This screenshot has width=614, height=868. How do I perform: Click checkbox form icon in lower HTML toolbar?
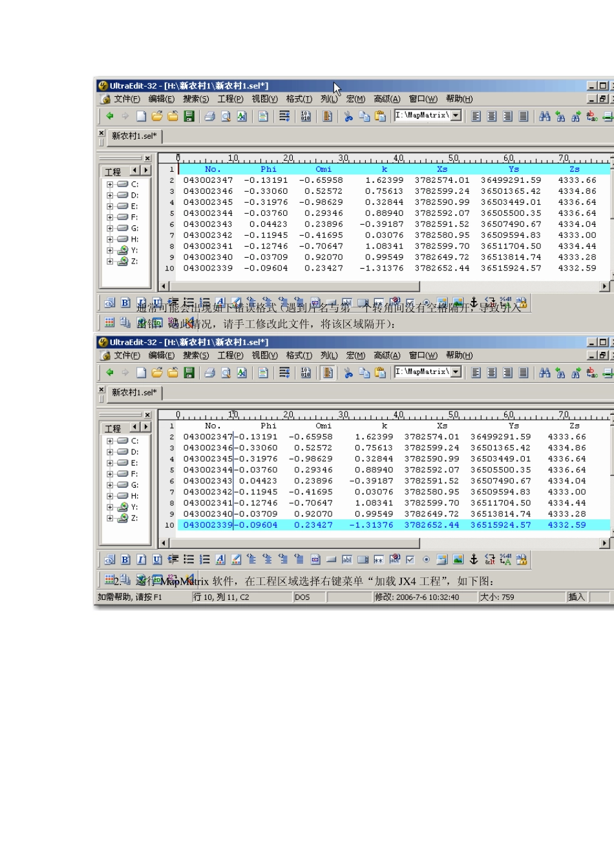point(410,559)
